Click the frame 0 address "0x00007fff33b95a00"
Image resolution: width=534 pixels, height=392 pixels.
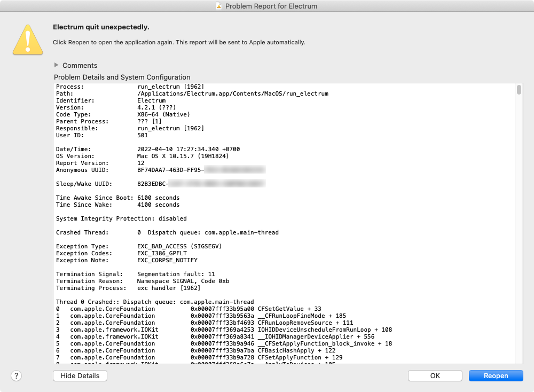(x=222, y=309)
